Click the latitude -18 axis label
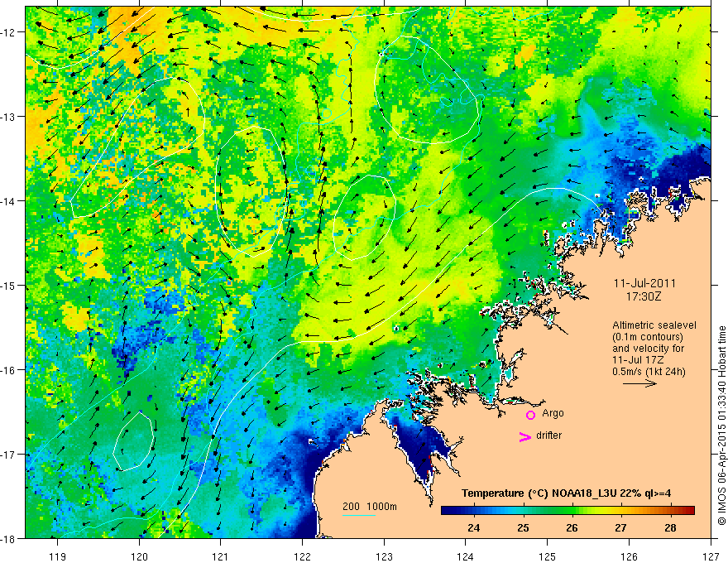 click(x=8, y=538)
